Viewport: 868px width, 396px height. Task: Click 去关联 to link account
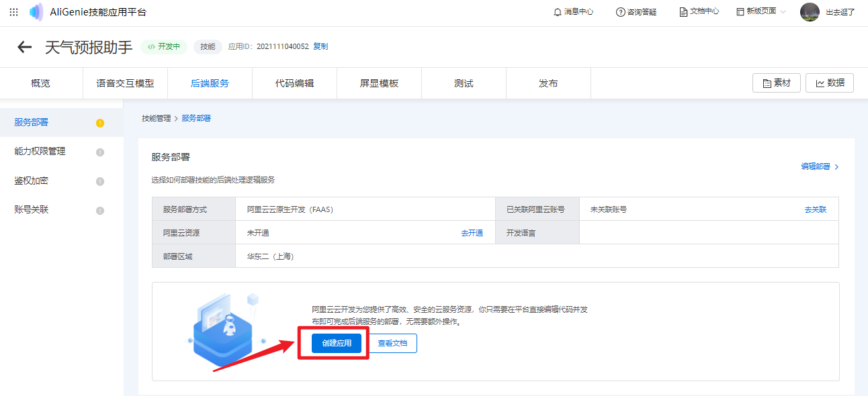[x=816, y=209]
